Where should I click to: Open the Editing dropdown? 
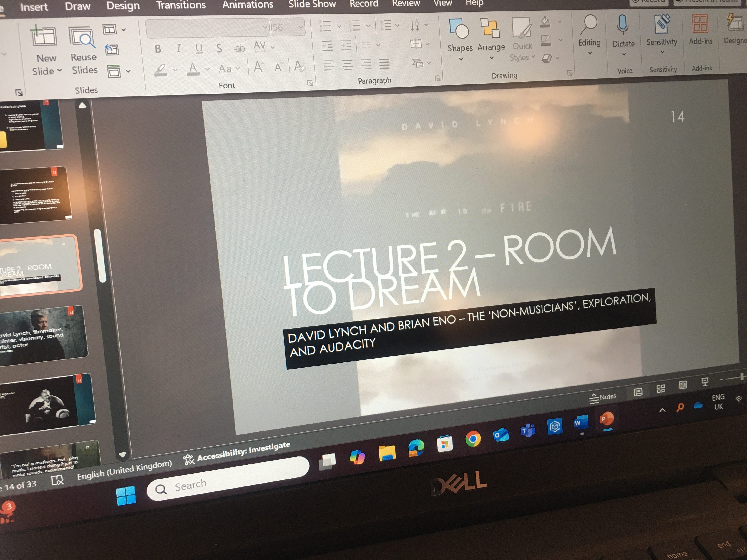click(589, 35)
